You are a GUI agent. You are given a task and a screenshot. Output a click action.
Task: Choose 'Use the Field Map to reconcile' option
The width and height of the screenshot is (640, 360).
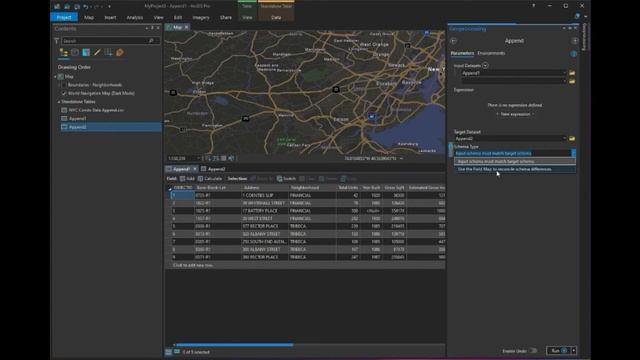coord(515,169)
